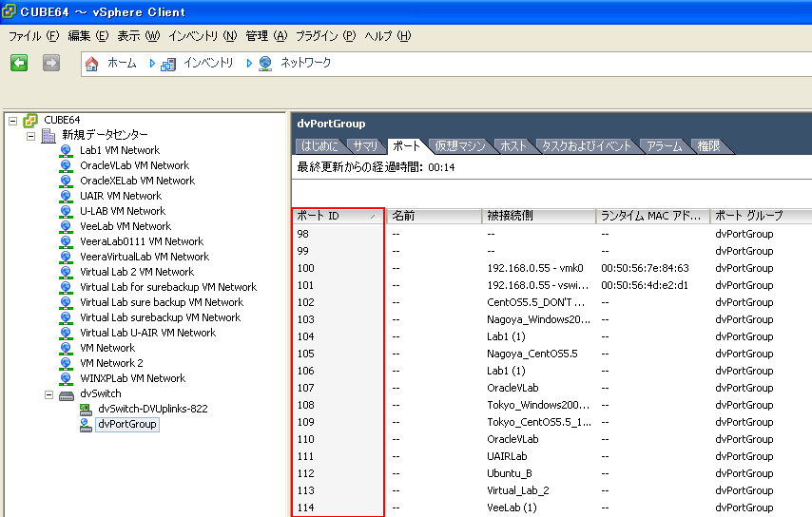Click the 名前 column header
This screenshot has width=812, height=517.
pos(434,216)
